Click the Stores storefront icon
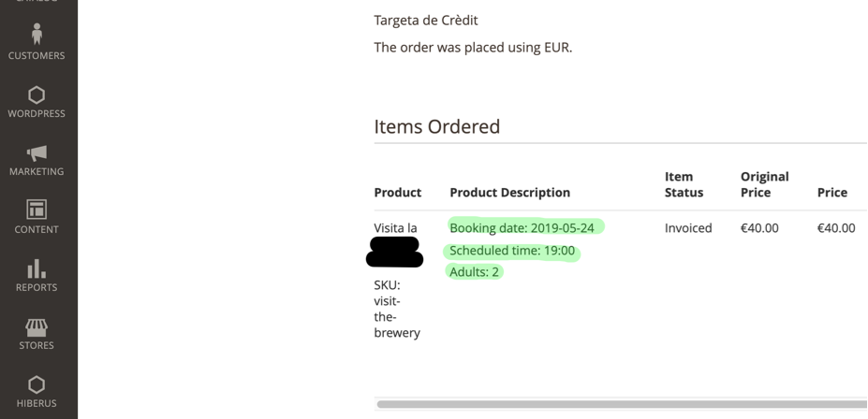Viewport: 868px width, 419px height. 37,327
